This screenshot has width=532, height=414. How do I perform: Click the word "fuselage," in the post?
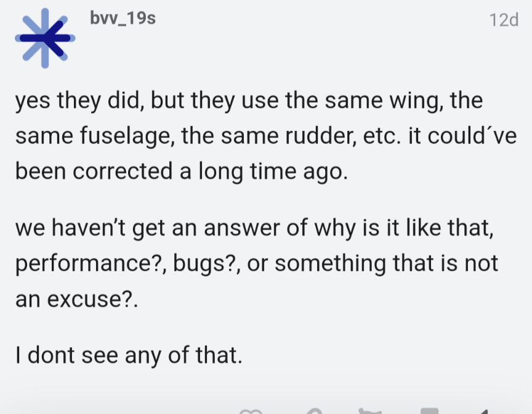pyautogui.click(x=127, y=136)
